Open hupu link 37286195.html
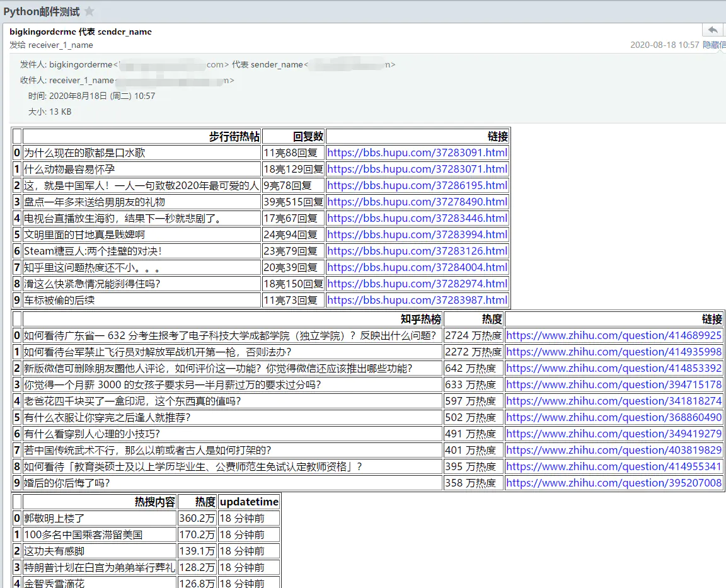 (417, 186)
